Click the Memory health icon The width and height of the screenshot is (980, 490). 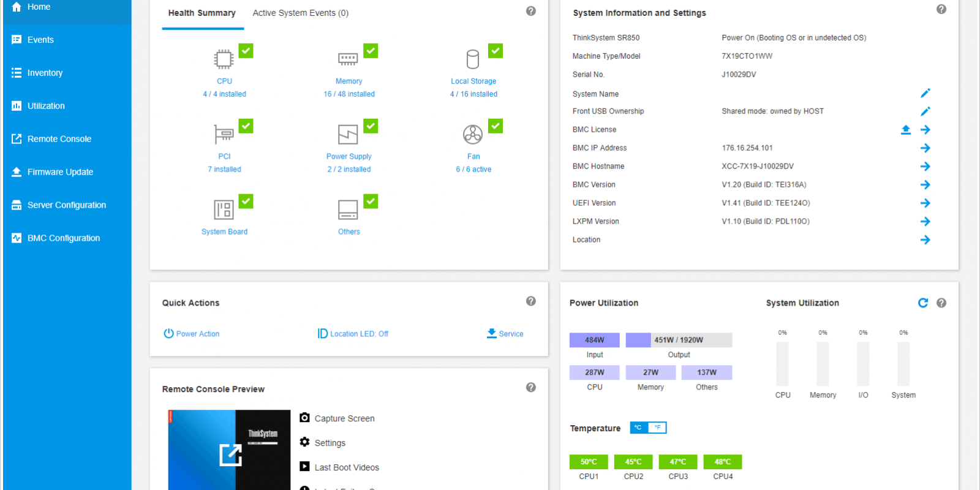[349, 59]
